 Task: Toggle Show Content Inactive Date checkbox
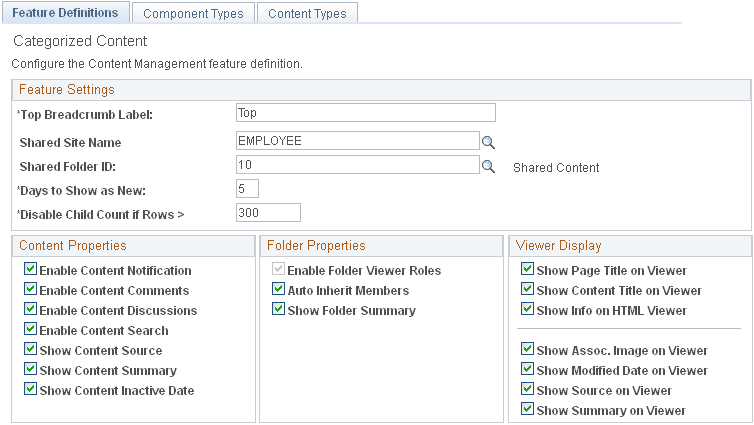coord(30,390)
